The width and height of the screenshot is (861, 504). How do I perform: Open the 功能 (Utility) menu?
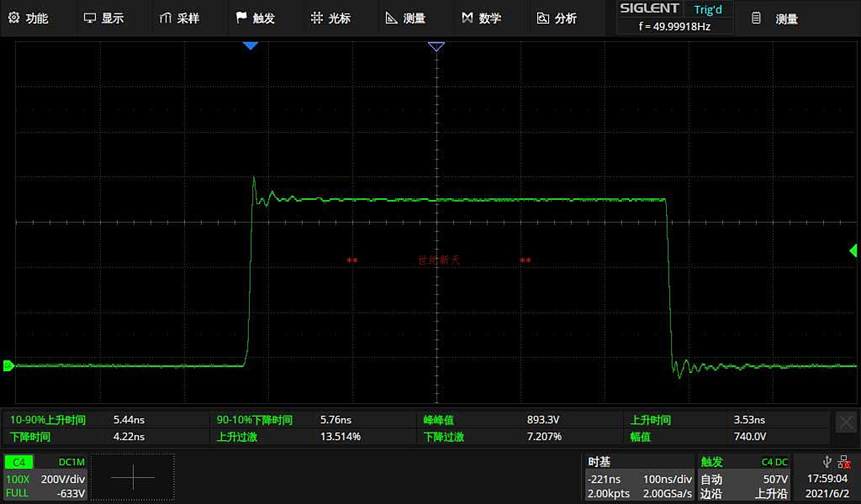click(x=28, y=18)
